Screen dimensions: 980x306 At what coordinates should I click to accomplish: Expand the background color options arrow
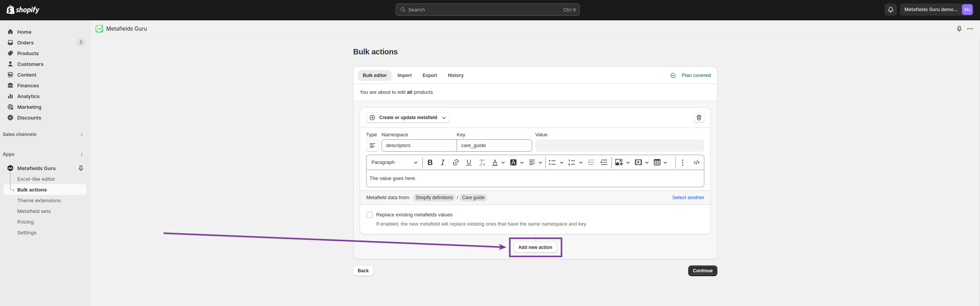(521, 162)
